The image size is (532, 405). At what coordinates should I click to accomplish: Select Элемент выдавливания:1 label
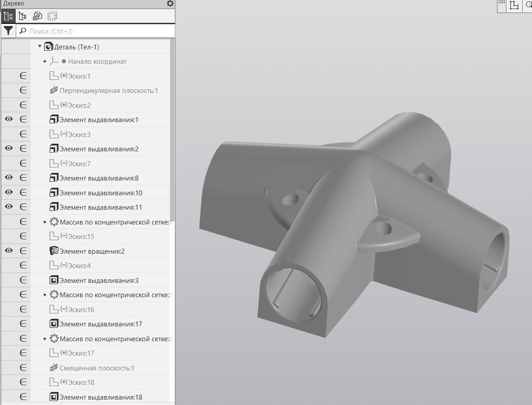[99, 120]
